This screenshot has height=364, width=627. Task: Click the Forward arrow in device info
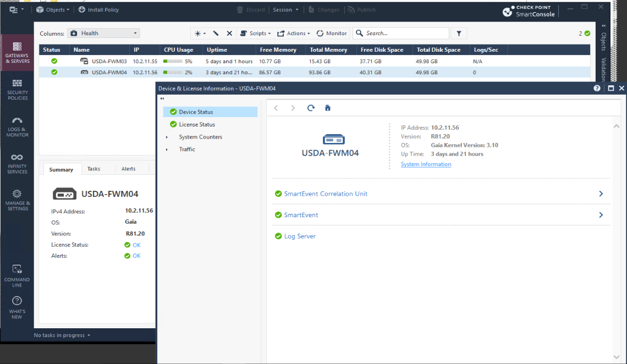[x=293, y=108]
